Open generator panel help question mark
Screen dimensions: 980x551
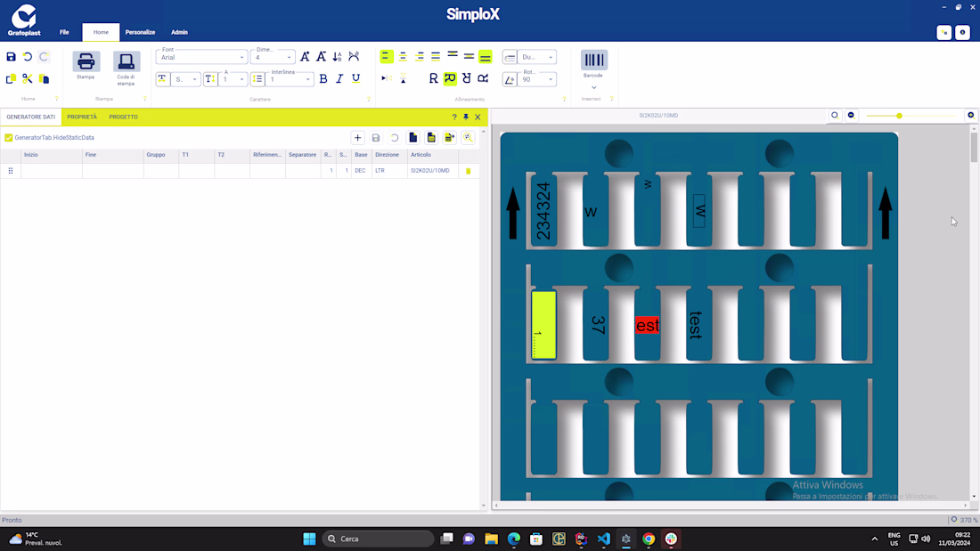[x=454, y=117]
